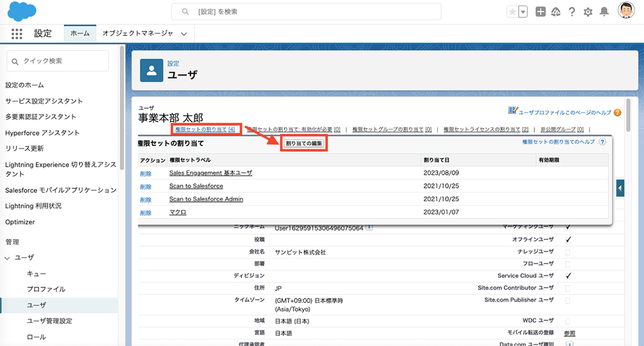Click the orange page help icon

(618, 113)
